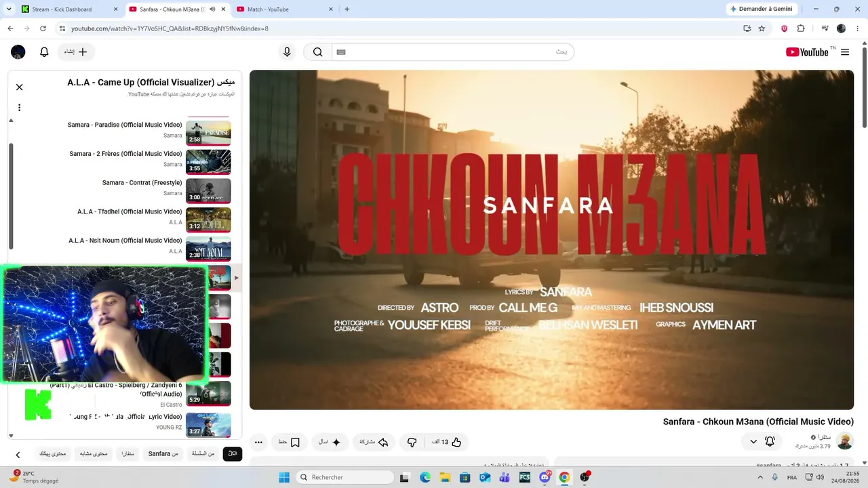Image resolution: width=868 pixels, height=488 pixels.
Task: Click the playlist scroll-up arrow
Action: tap(11, 120)
